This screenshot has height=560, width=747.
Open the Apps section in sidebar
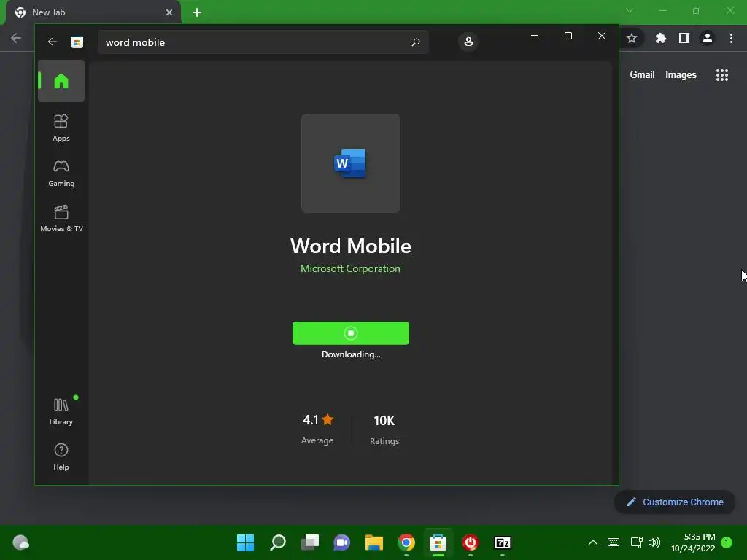click(61, 128)
